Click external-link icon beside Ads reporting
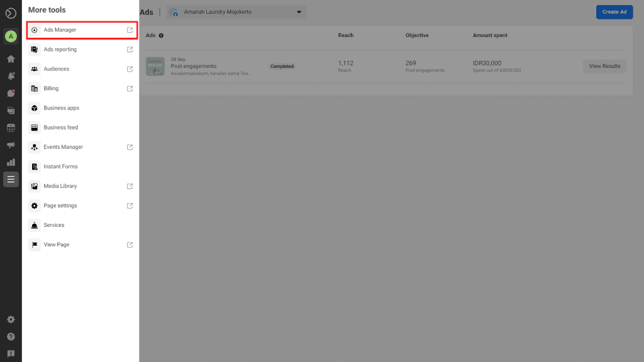Image resolution: width=644 pixels, height=362 pixels. point(130,49)
